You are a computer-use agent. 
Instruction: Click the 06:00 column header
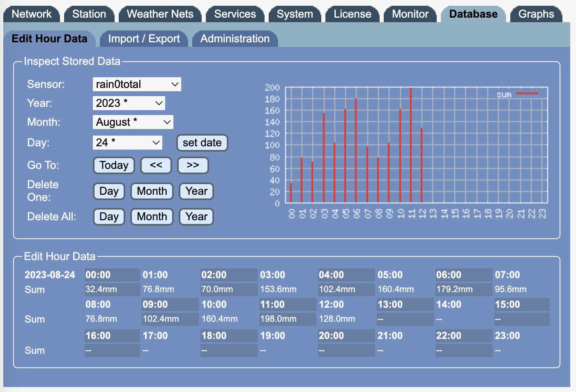(464, 275)
